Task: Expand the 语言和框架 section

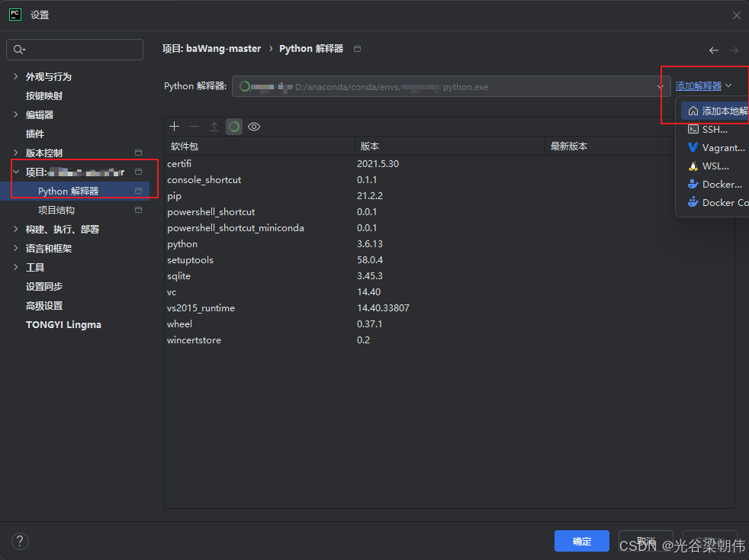Action: 16,249
